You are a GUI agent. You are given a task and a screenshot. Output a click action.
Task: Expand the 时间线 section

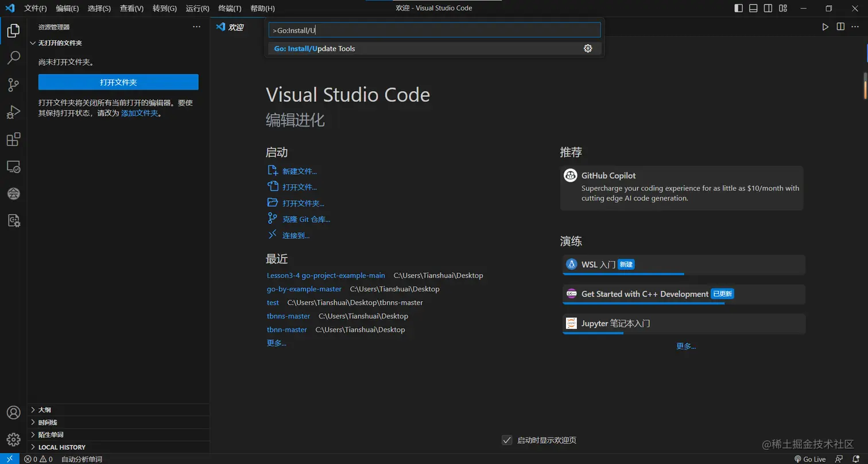click(118, 422)
